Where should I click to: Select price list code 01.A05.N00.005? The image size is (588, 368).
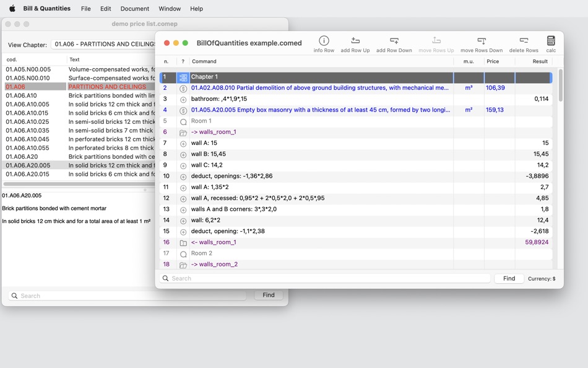click(79, 69)
